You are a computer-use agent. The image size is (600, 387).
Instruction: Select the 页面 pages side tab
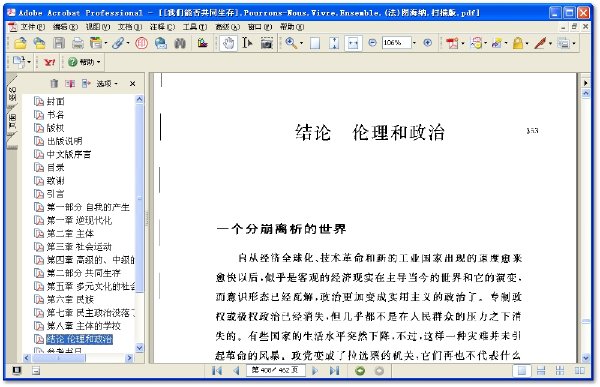[x=12, y=121]
